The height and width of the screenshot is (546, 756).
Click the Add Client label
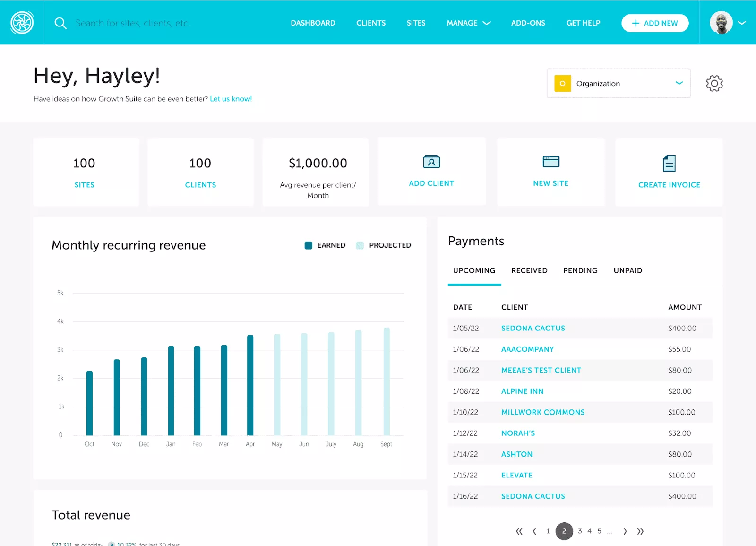click(431, 183)
